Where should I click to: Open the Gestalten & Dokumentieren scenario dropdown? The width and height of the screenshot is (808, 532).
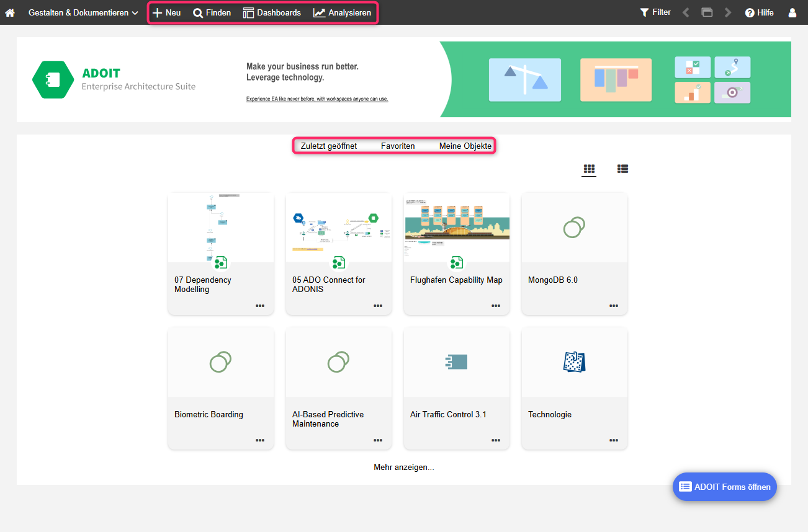click(x=83, y=12)
